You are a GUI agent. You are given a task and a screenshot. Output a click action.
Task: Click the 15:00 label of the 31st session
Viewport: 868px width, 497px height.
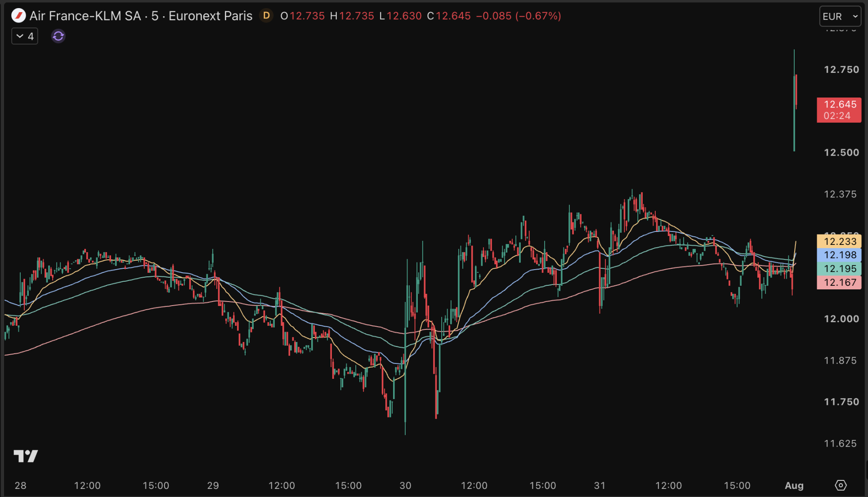tap(737, 485)
